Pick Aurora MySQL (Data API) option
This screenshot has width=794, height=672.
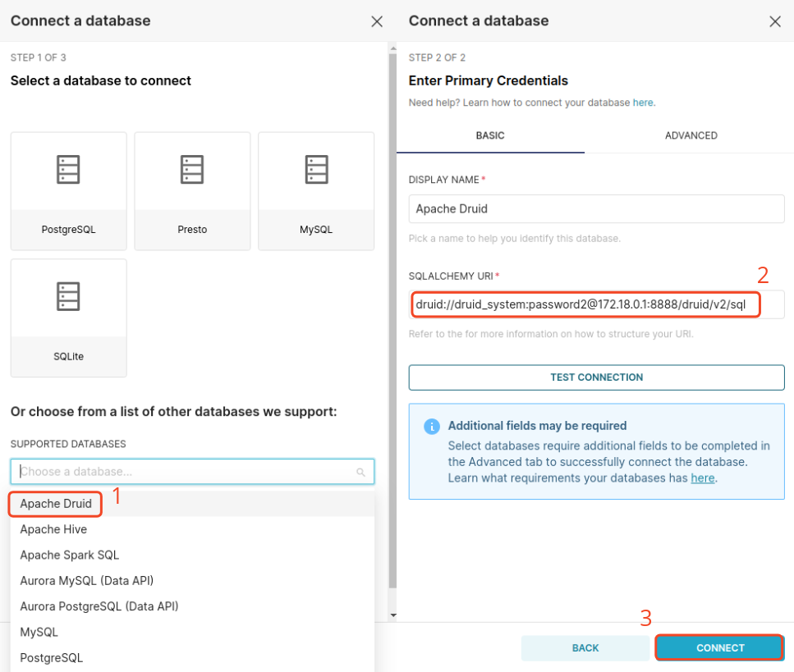tap(87, 581)
